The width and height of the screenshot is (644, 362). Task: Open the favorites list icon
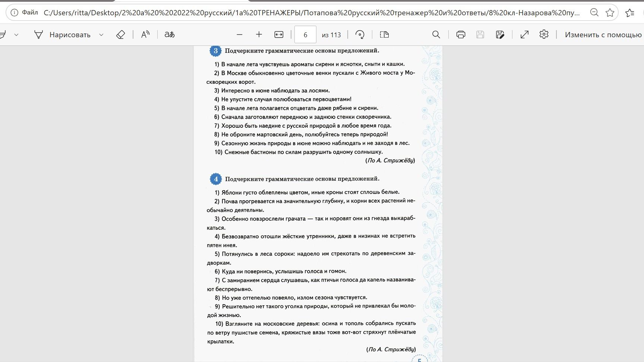click(x=630, y=13)
